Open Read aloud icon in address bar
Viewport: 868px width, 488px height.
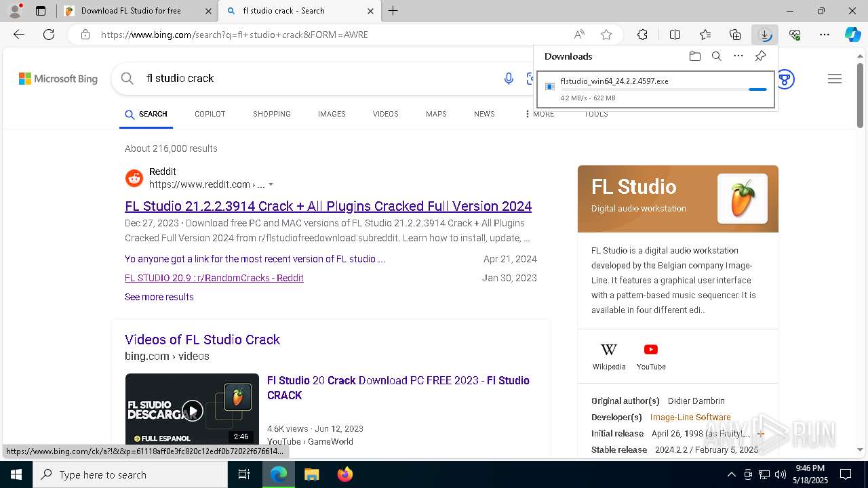pyautogui.click(x=579, y=35)
